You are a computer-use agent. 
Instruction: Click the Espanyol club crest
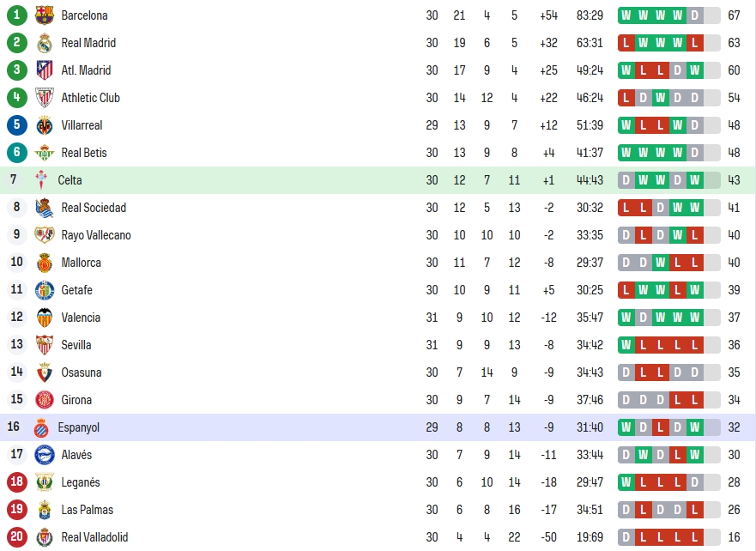[x=41, y=427]
